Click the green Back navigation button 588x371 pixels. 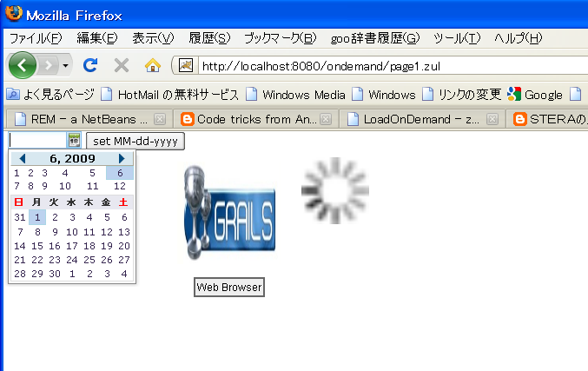[x=22, y=65]
